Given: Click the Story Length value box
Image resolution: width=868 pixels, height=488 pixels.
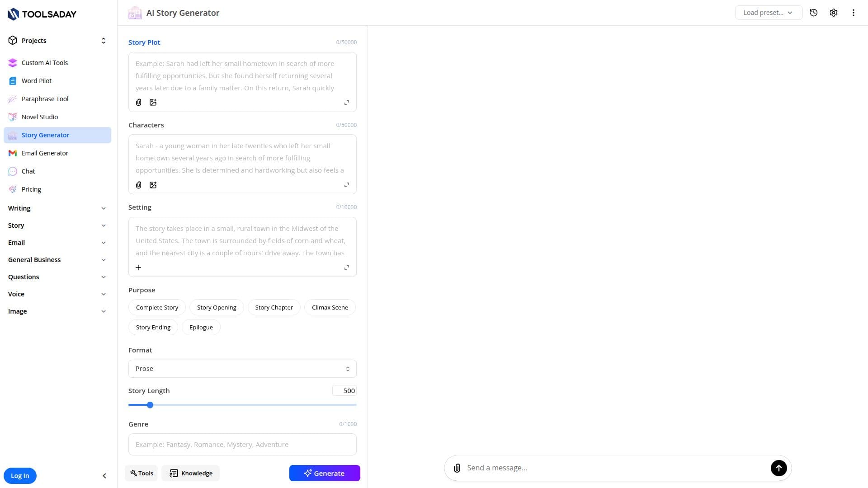Looking at the screenshot, I should [x=344, y=391].
